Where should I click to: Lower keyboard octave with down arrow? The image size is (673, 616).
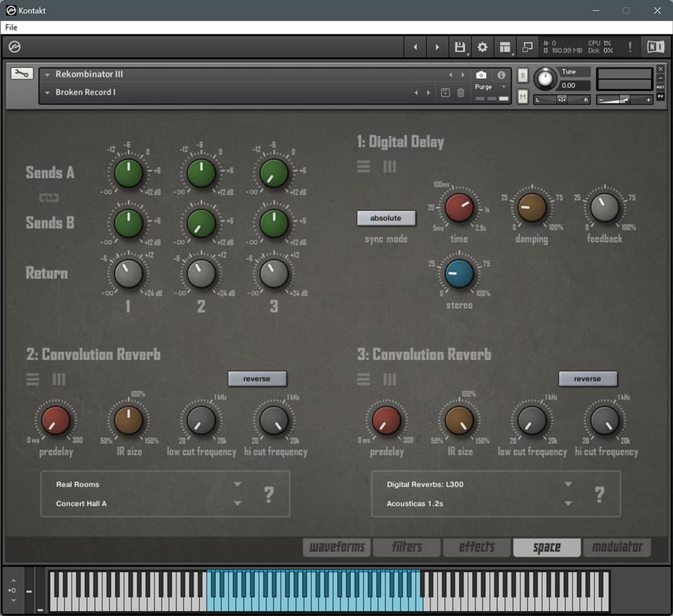13,600
